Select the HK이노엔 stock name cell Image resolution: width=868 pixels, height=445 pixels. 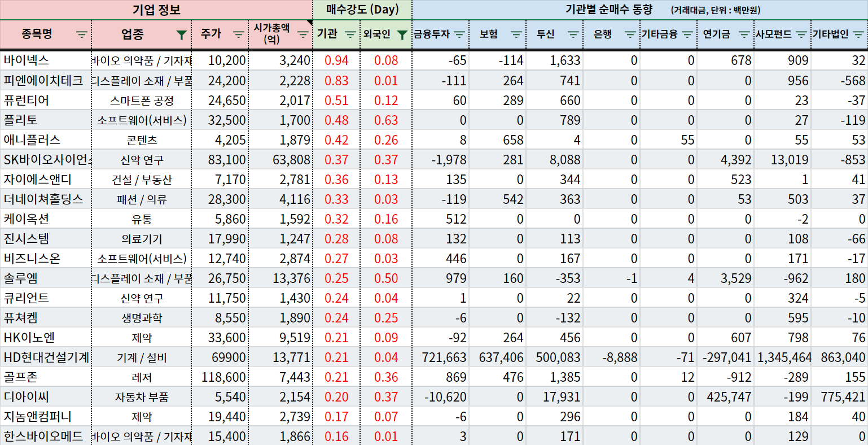click(x=45, y=337)
